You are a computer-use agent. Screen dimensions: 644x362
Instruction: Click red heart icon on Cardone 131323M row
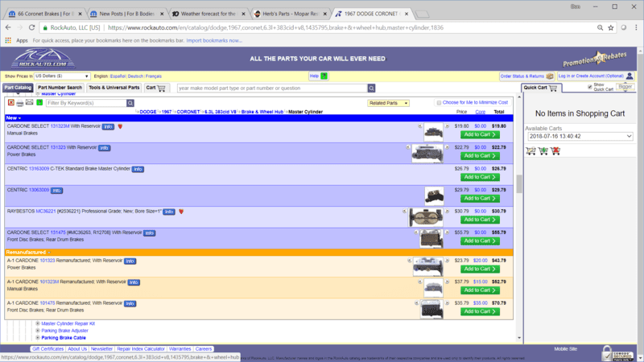120,126
